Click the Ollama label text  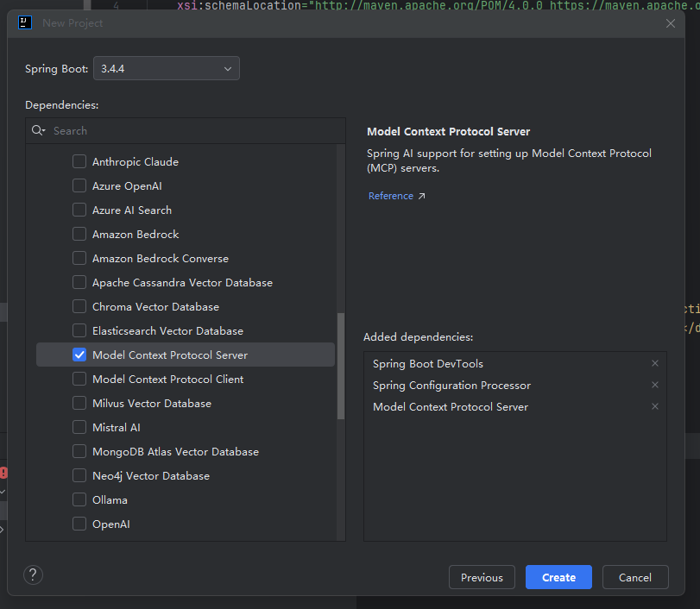[110, 500]
